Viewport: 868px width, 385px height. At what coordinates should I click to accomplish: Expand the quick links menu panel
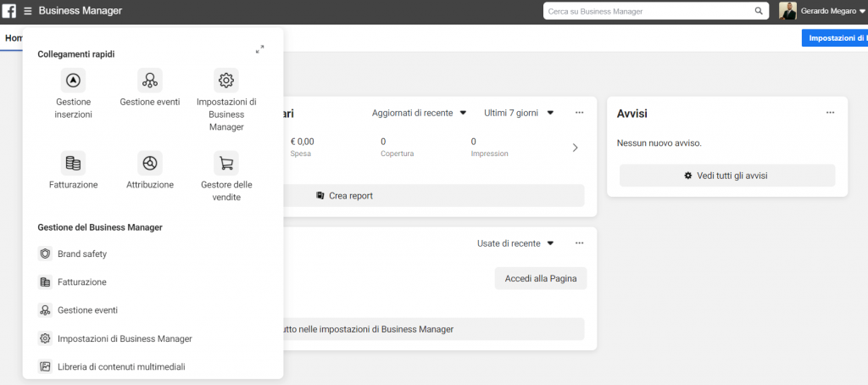click(260, 49)
